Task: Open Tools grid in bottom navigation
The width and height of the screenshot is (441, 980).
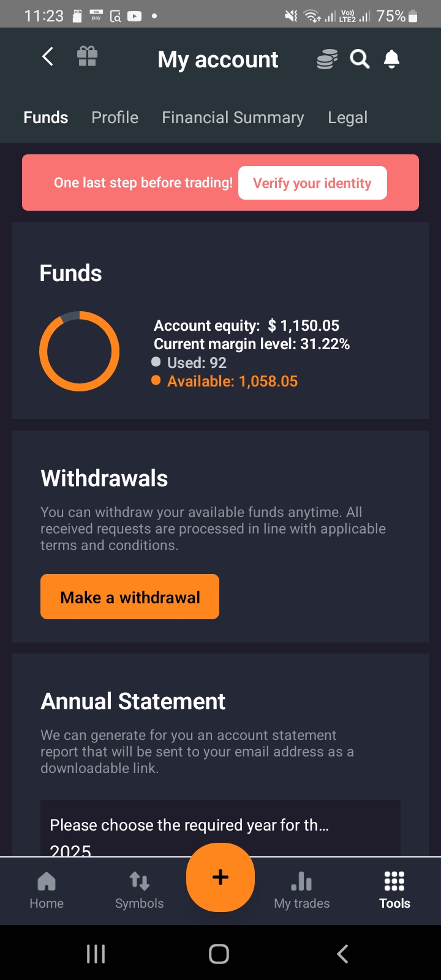Action: [394, 890]
